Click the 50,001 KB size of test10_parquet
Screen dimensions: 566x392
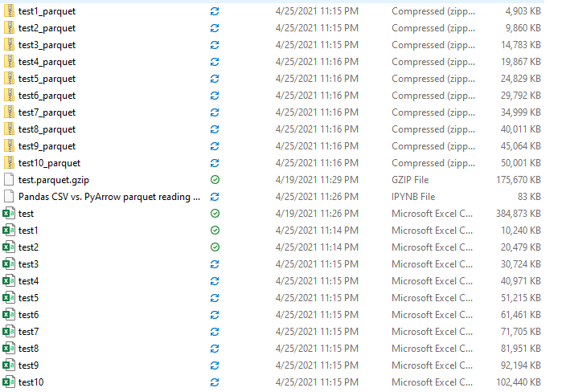520,163
